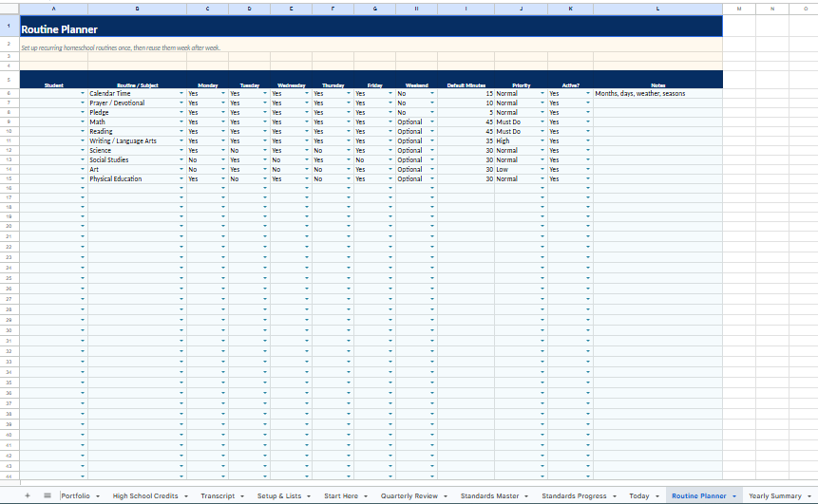
Task: Click Default Minutes value 15 for Calendar Time
Action: click(x=466, y=93)
